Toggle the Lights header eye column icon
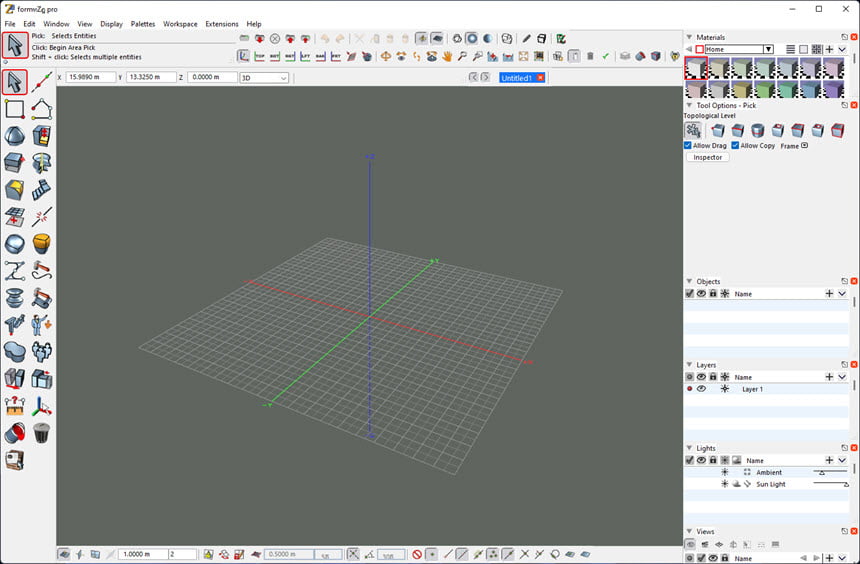The width and height of the screenshot is (860, 564). 701,460
